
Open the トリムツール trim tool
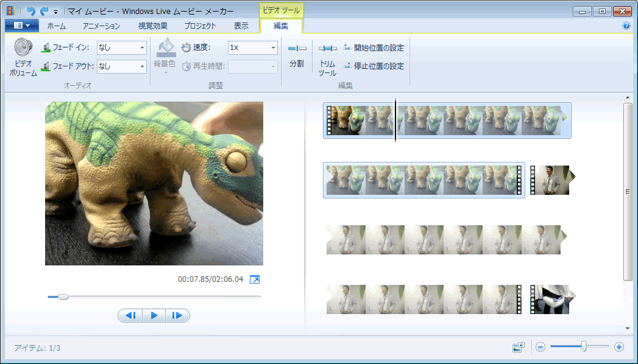click(327, 49)
